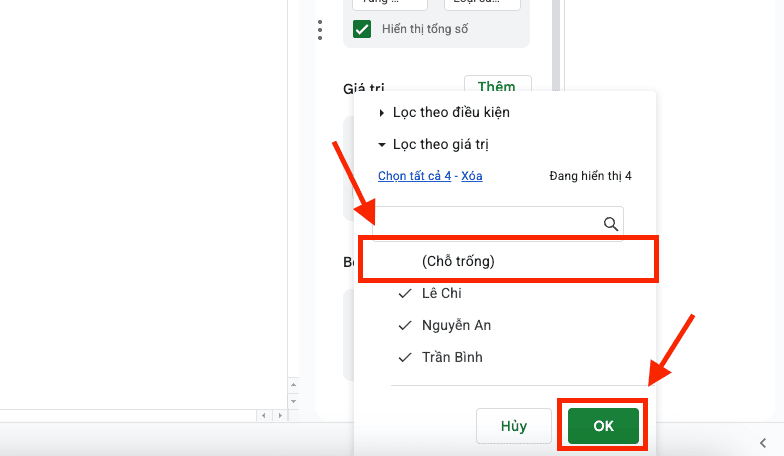The width and height of the screenshot is (784, 456).
Task: Collapse Lọc theo giá trị section
Action: 433,144
